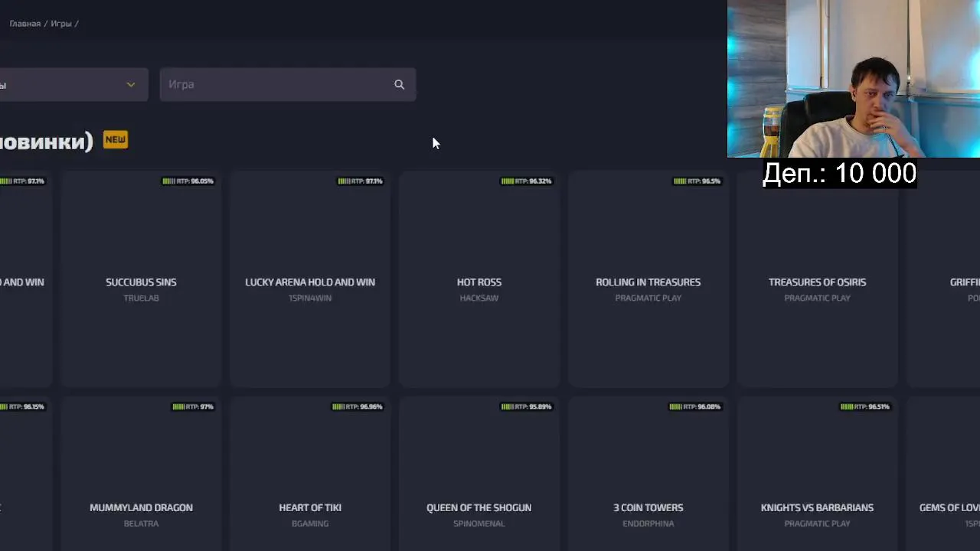The image size is (980, 551).
Task: Open the Mummyland Dragon game card
Action: [141, 474]
